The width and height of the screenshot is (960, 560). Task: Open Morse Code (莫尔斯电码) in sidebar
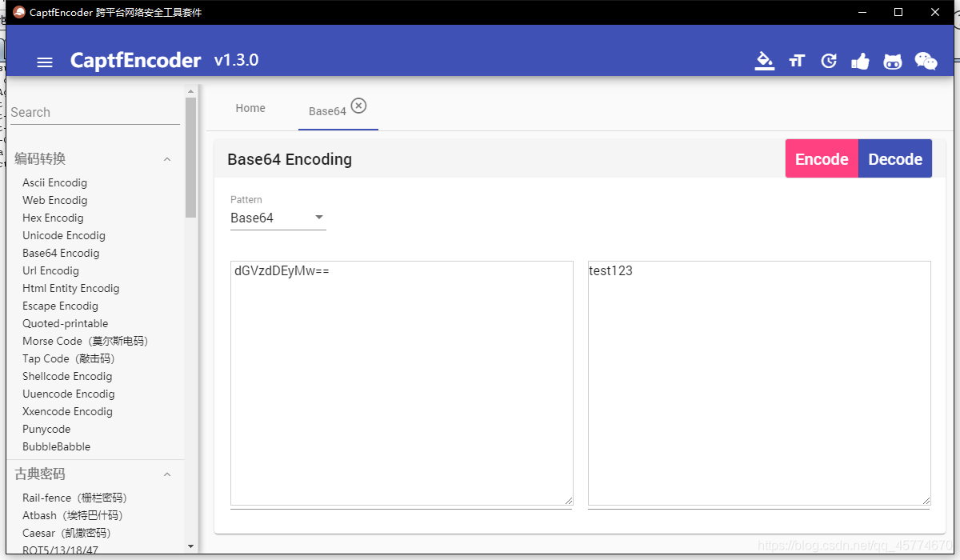click(86, 341)
